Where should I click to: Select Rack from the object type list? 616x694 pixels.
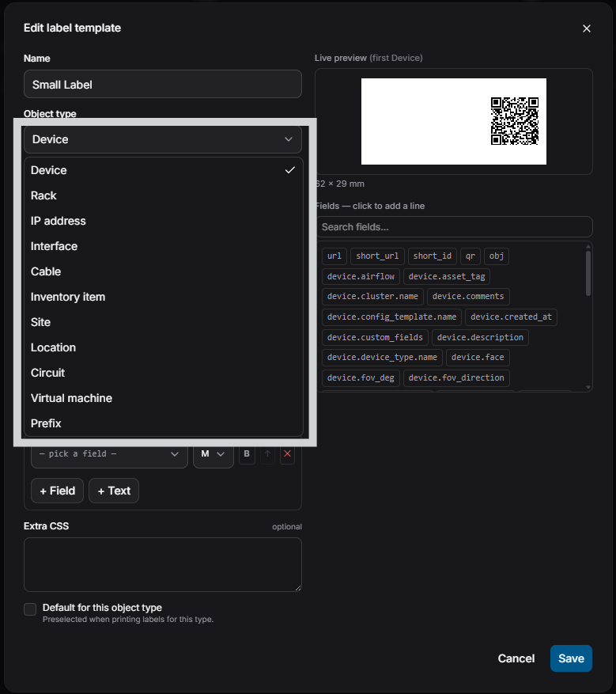[x=163, y=195]
